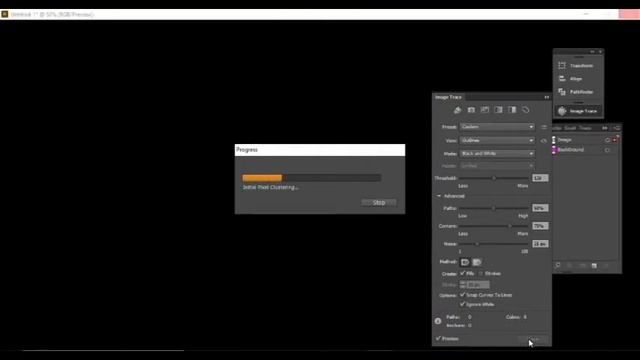This screenshot has height=360, width=640.
Task: Toggle the Preview checkbox
Action: [x=438, y=338]
